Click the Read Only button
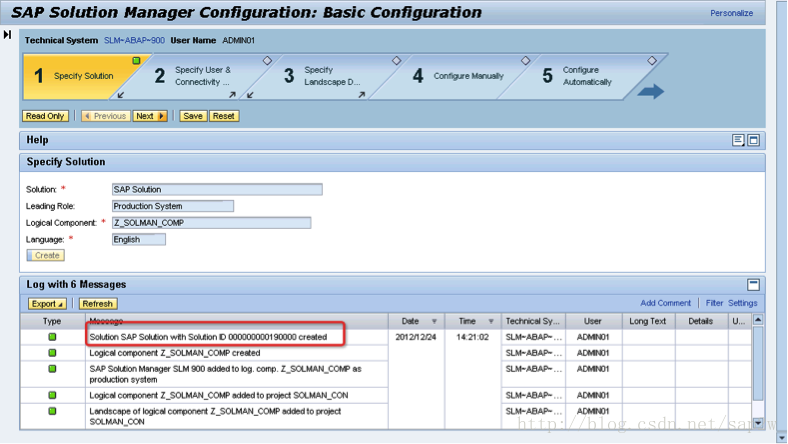Viewport: 788px width, 444px height. [x=45, y=116]
